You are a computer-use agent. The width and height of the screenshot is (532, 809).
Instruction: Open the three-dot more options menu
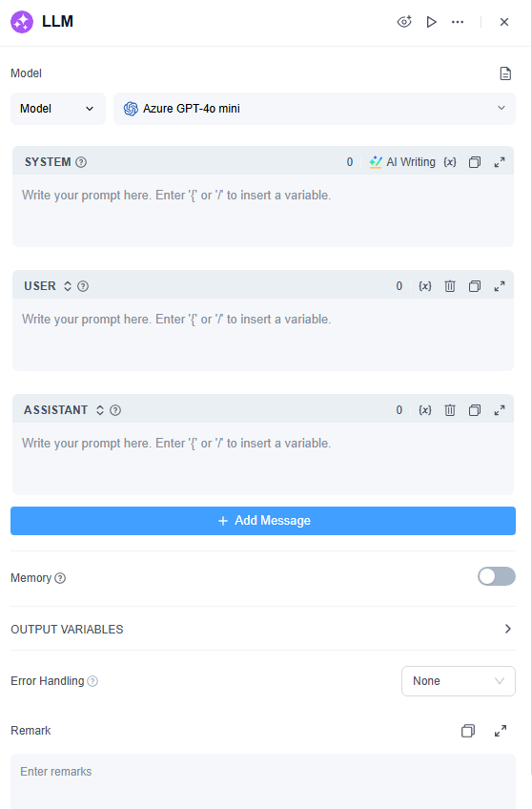pos(458,22)
